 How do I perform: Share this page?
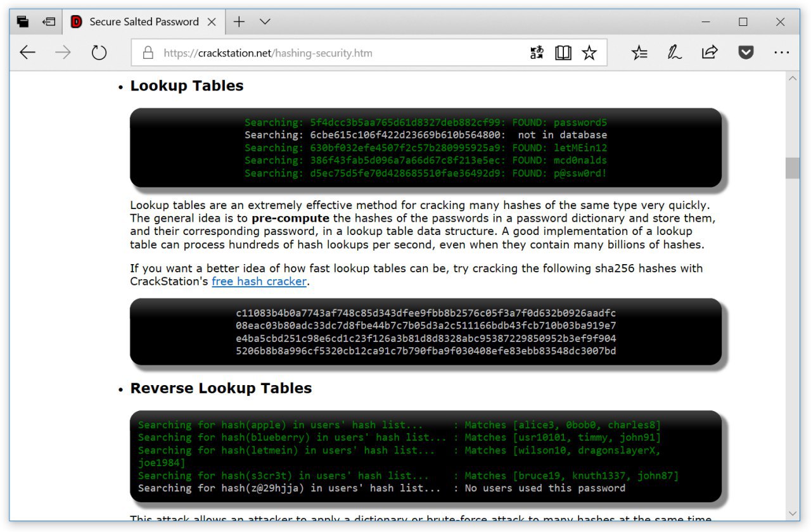click(710, 53)
